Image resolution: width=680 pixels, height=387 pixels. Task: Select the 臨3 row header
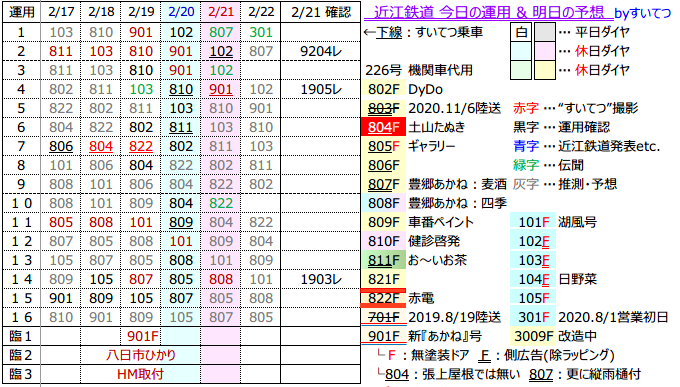(x=21, y=374)
